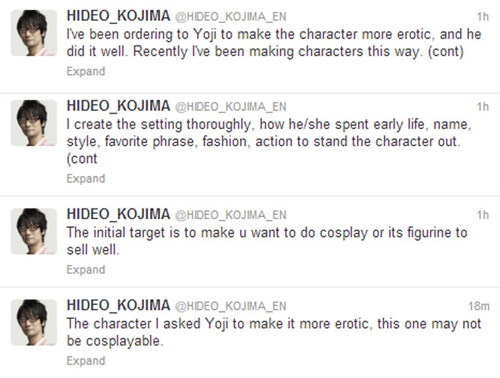Screen dimensions: 500x378
Task: Click avatar of tweet about setting thoroughly
Action: (x=34, y=123)
